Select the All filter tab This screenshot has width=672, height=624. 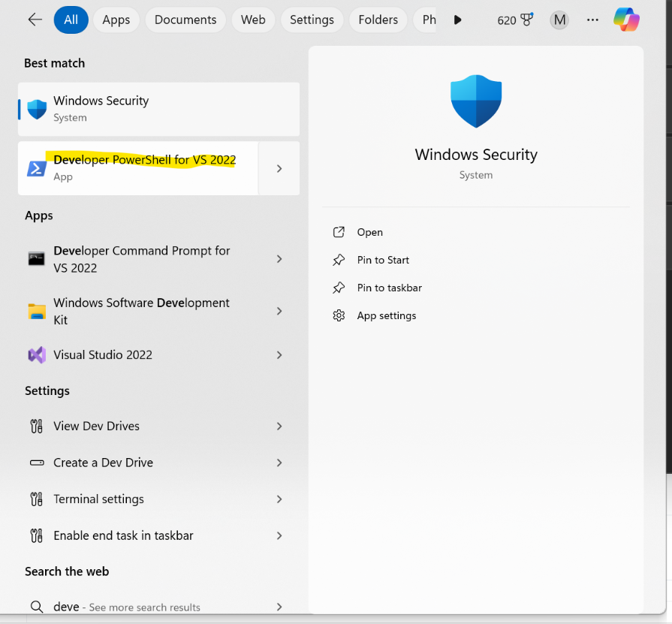tap(71, 20)
